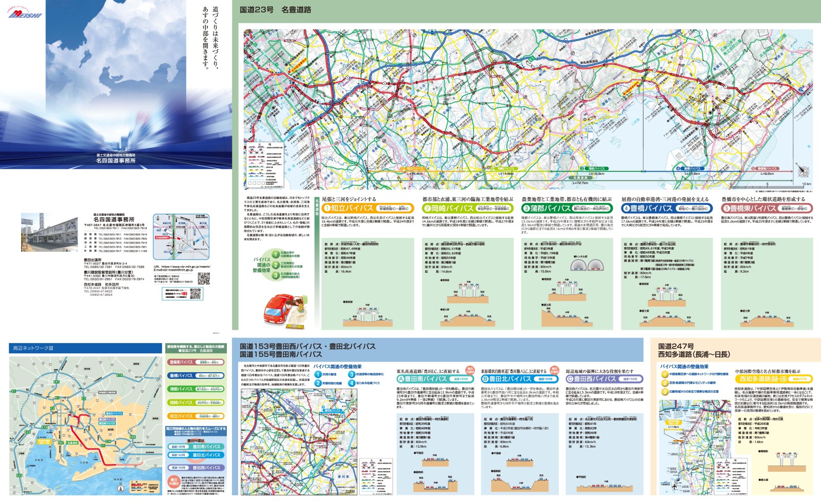Open the www.cbr.mlit.go.jp URL link
The height and width of the screenshot is (504, 821).
click(x=182, y=267)
